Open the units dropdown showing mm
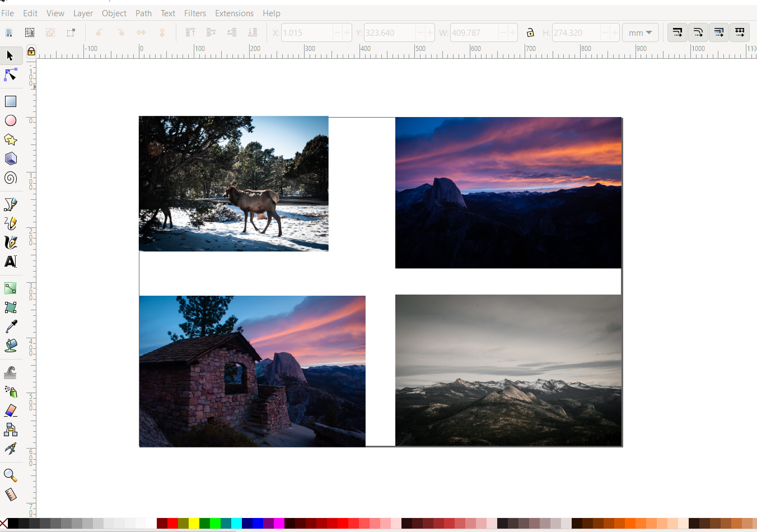This screenshot has width=757, height=532. coord(640,32)
